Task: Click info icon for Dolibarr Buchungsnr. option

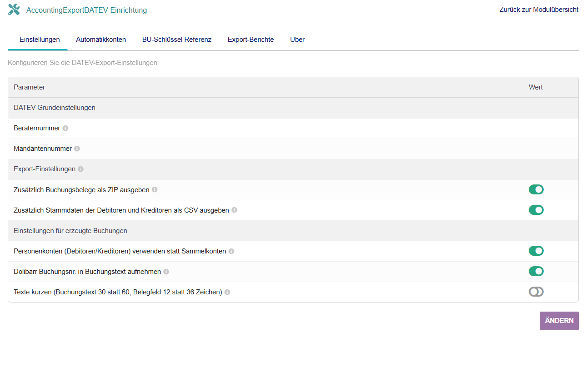Action: [x=166, y=272]
